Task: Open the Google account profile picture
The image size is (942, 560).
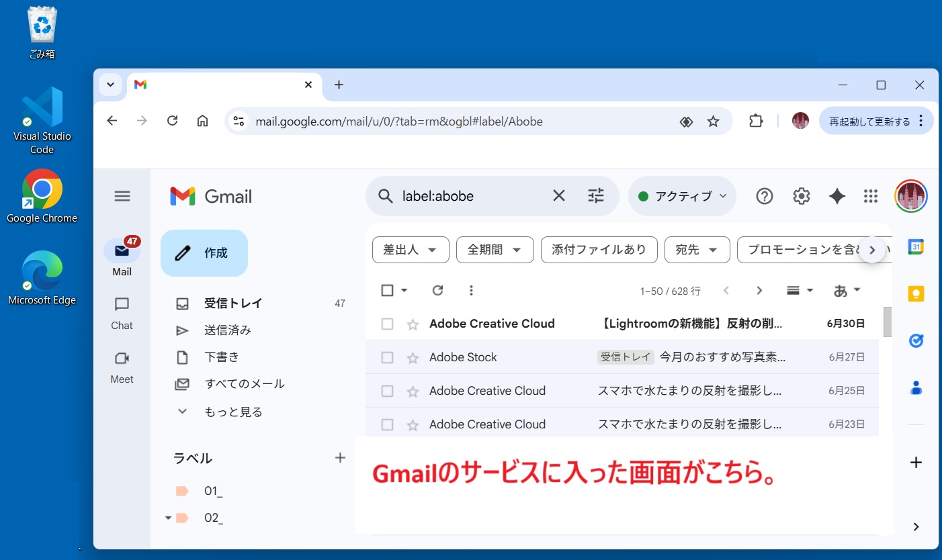Action: 911,196
